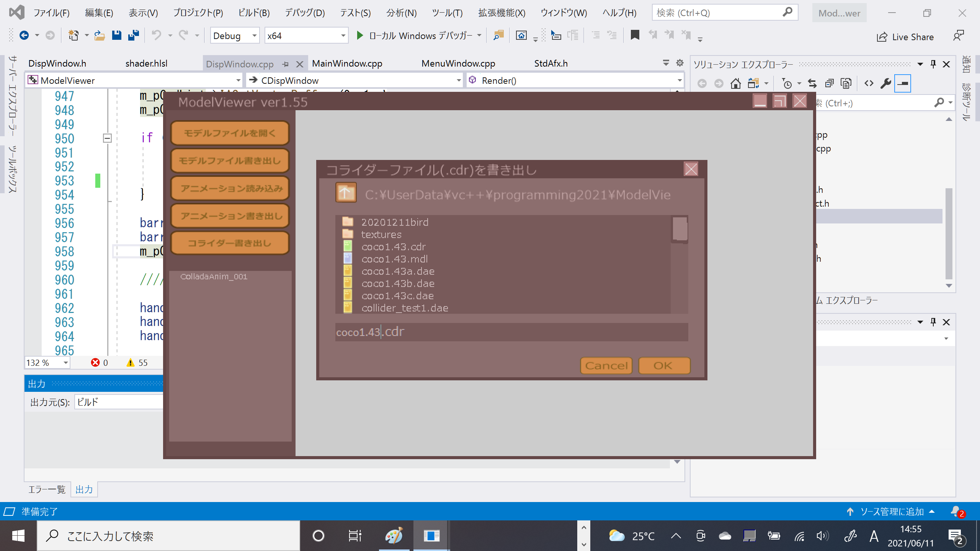
Task: Collapse the if block at line 950
Action: click(x=107, y=138)
